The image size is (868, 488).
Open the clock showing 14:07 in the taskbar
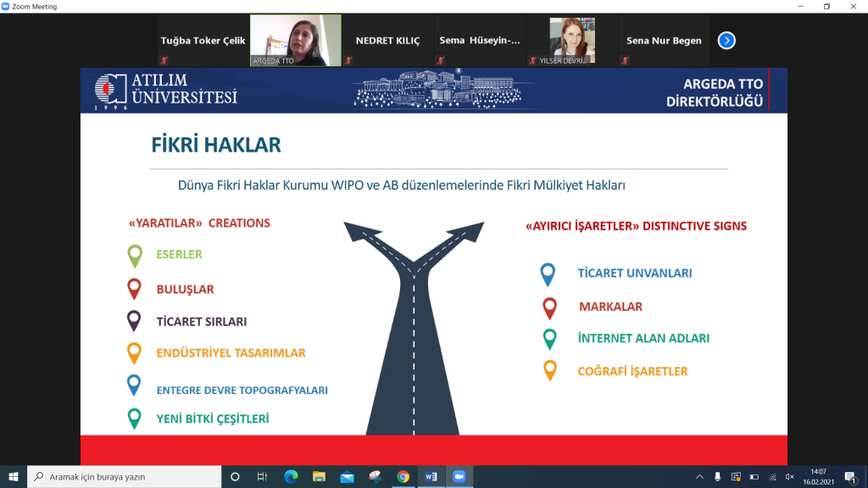tap(820, 477)
